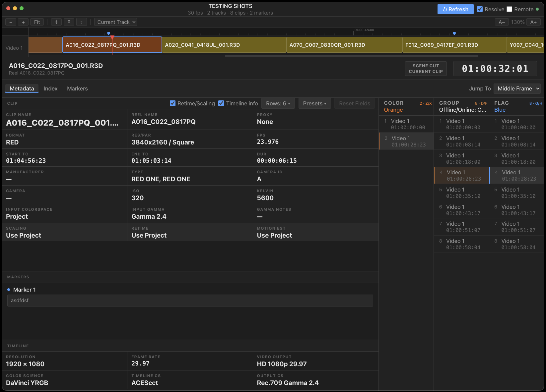The height and width of the screenshot is (392, 546).
Task: Open the Rows: 6 dropdown
Action: click(x=278, y=103)
